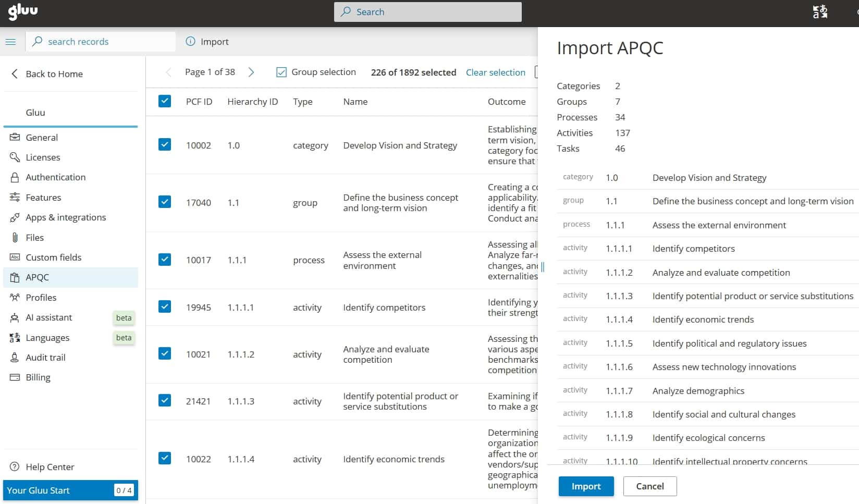
Task: Go to the next page of records
Action: [251, 72]
